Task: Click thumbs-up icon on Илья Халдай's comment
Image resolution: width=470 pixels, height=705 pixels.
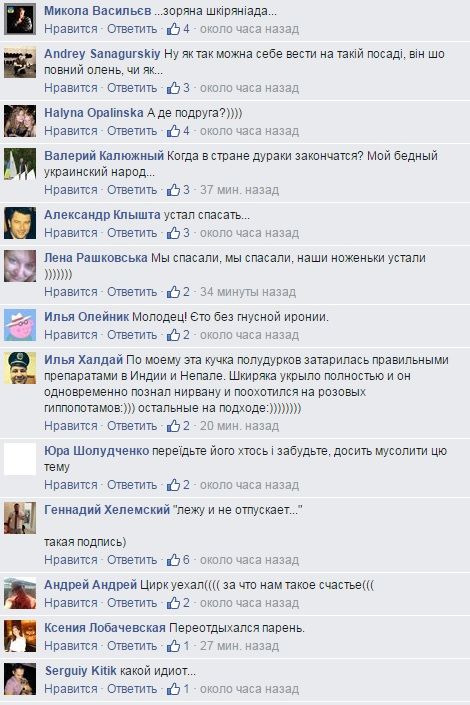Action: [173, 426]
